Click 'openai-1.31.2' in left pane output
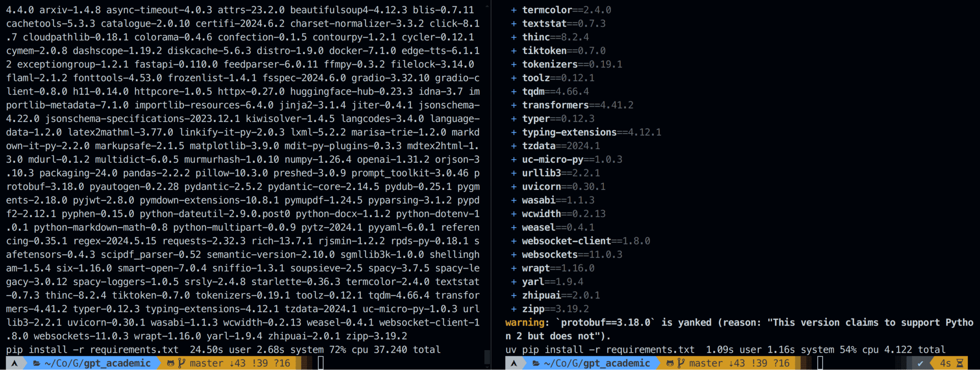 pyautogui.click(x=393, y=159)
